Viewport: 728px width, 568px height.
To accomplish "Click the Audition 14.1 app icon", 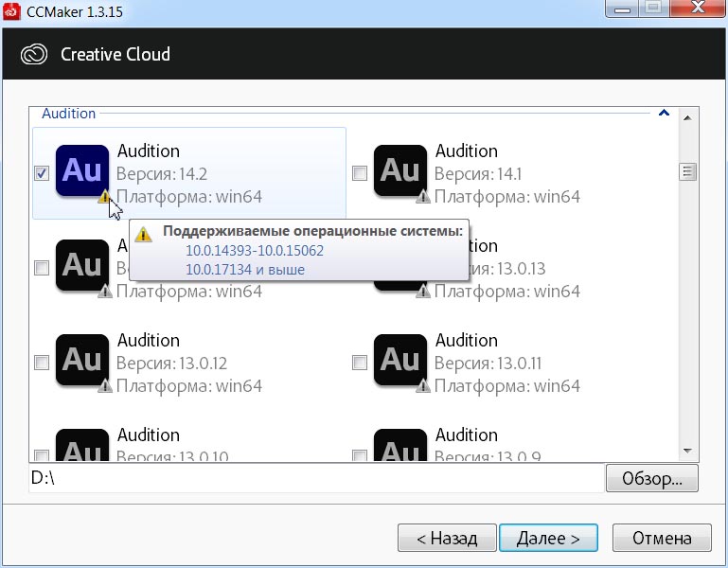I will 400,170.
